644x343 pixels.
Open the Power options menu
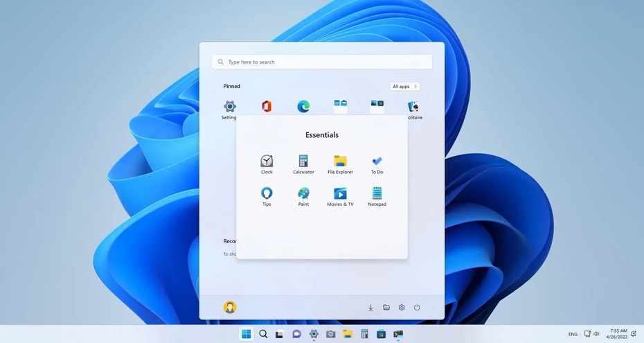[417, 307]
